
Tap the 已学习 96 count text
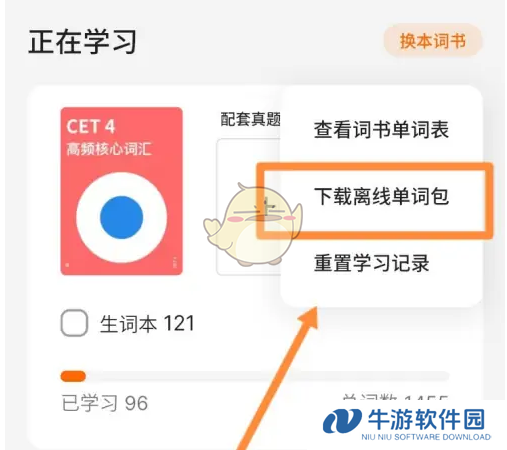(105, 403)
